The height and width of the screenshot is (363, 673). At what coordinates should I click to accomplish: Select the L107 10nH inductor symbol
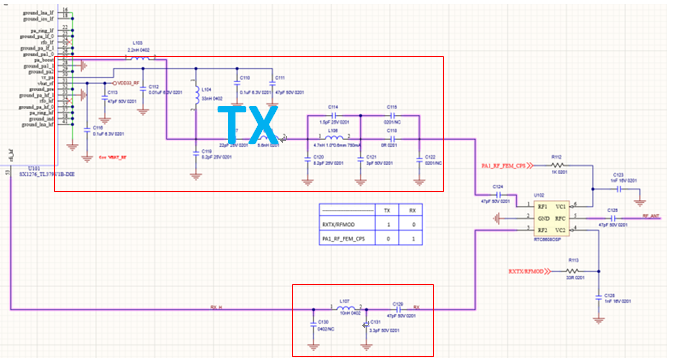pyautogui.click(x=346, y=309)
